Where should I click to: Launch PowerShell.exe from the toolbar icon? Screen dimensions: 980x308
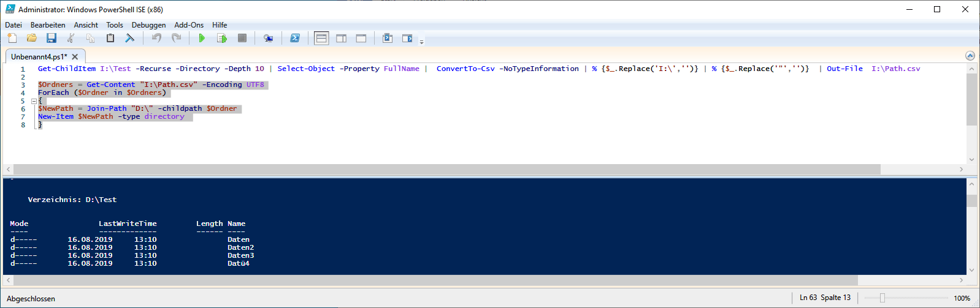click(x=295, y=38)
